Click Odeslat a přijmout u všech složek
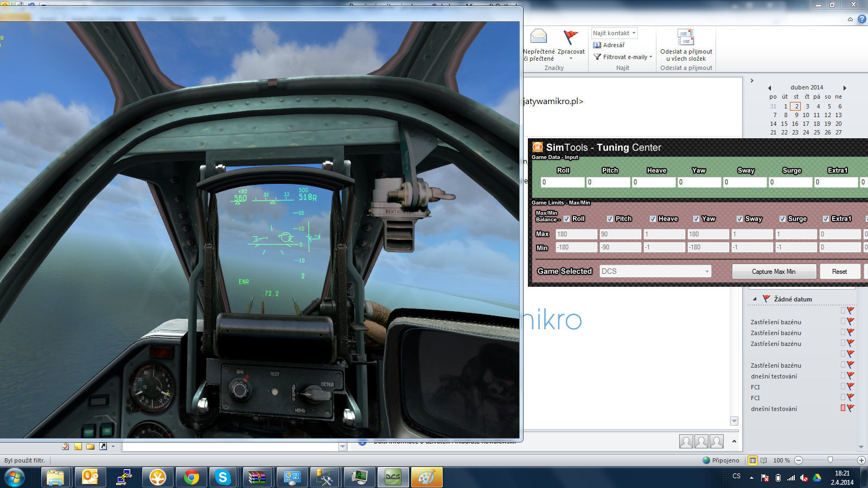The image size is (868, 488). click(686, 55)
